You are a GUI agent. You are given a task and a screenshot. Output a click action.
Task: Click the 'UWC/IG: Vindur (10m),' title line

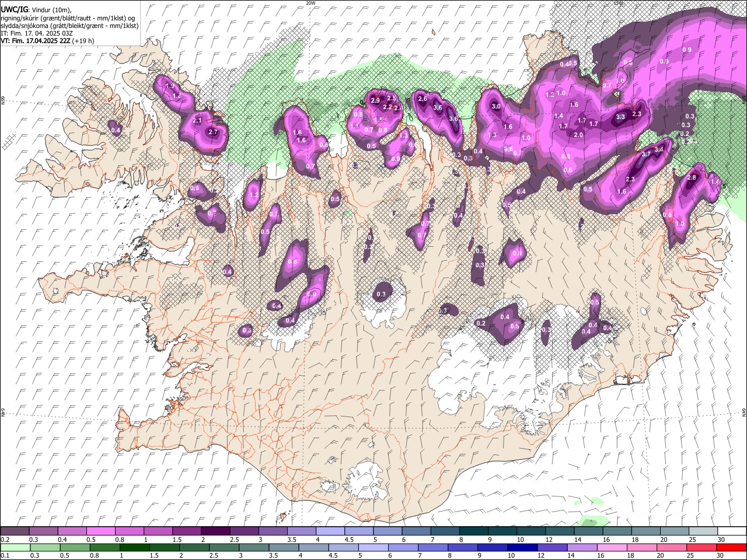click(36, 10)
